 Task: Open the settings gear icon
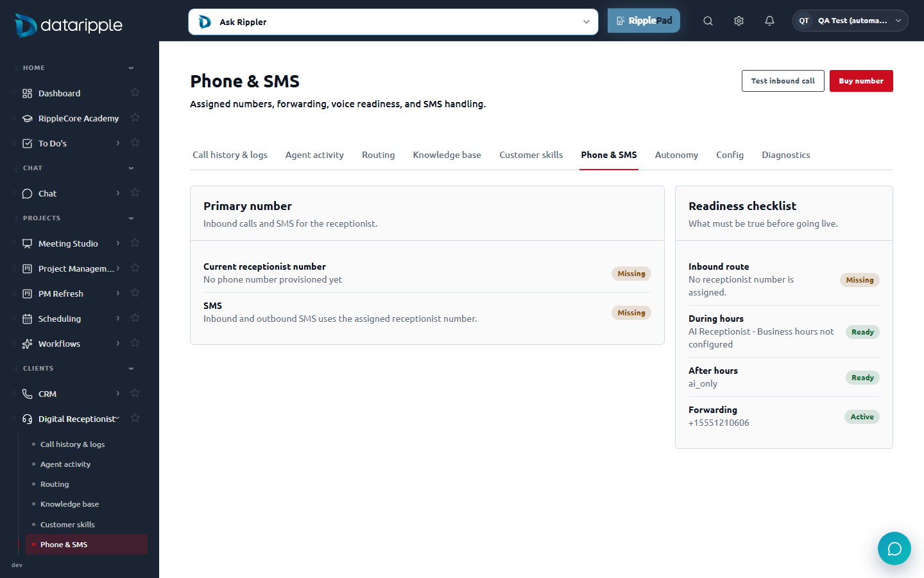[x=739, y=21]
